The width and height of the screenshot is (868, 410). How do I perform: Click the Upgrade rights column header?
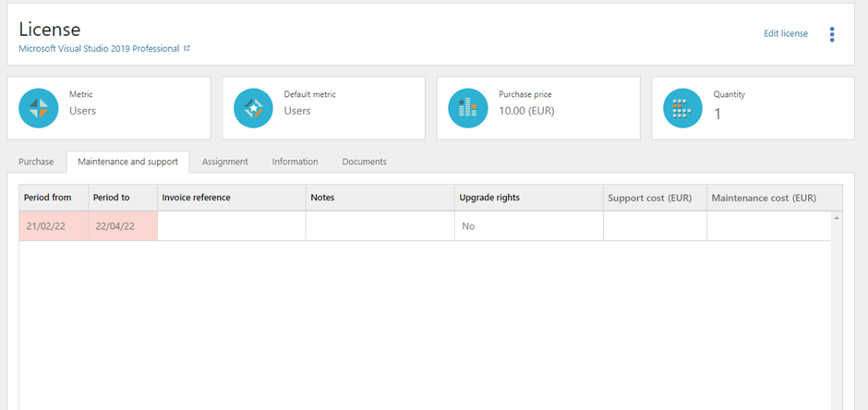coord(529,198)
